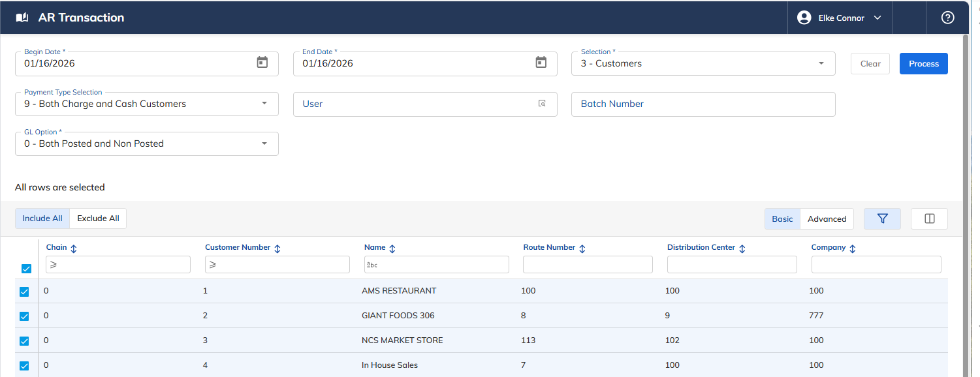Open the Selection dropdown

coord(703,63)
